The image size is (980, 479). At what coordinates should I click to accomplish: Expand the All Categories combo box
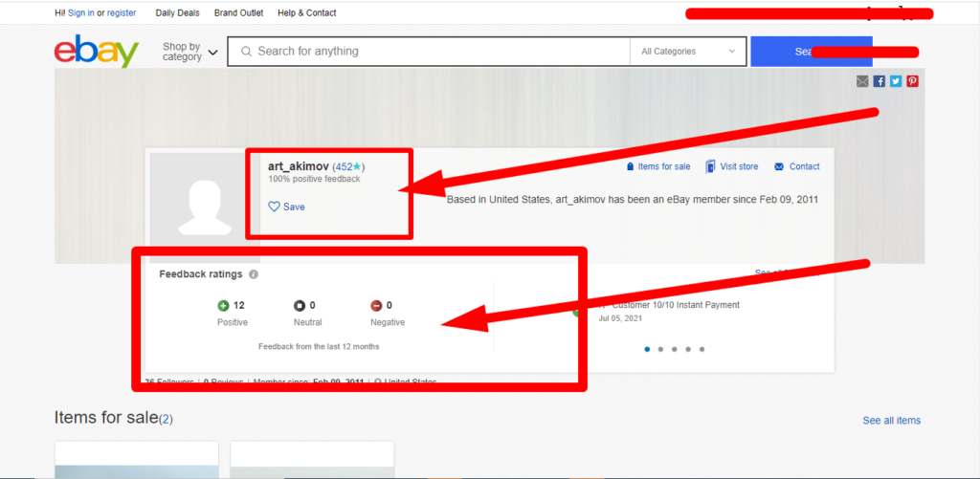click(x=691, y=52)
